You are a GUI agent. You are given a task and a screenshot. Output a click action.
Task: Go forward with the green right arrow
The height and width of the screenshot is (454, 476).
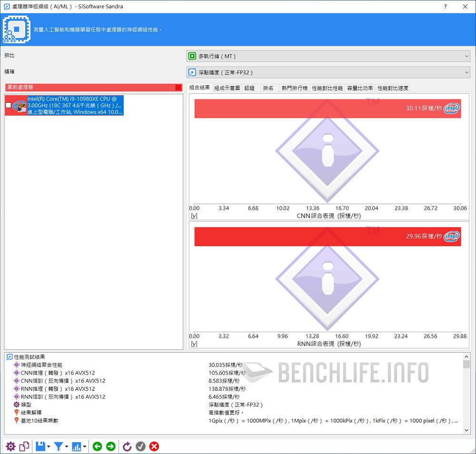110,446
